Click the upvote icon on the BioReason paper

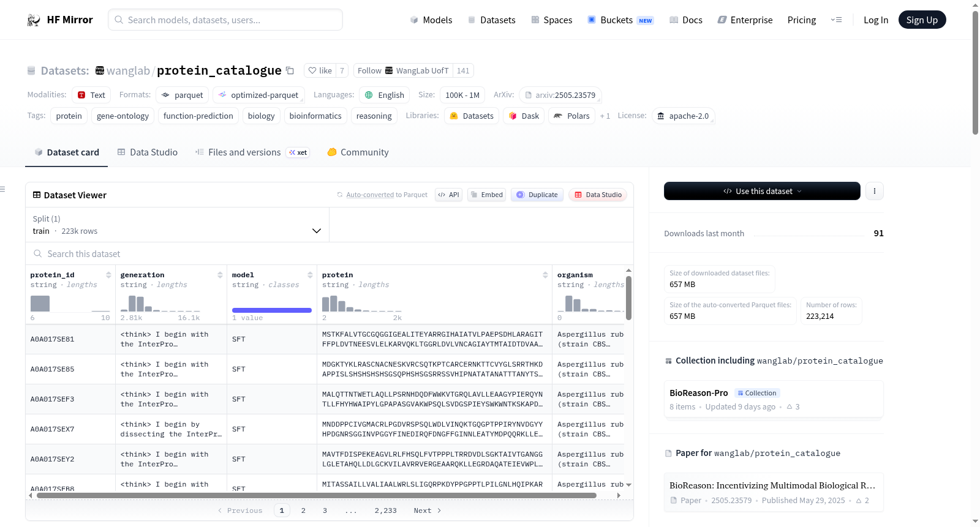pyautogui.click(x=859, y=501)
